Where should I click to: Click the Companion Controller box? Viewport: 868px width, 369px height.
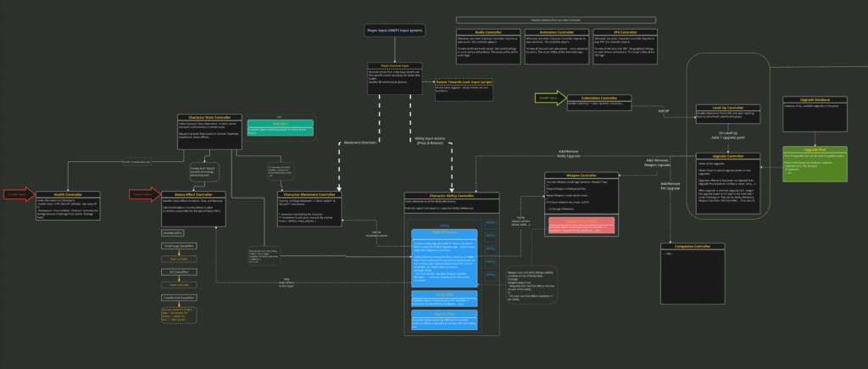pos(693,274)
